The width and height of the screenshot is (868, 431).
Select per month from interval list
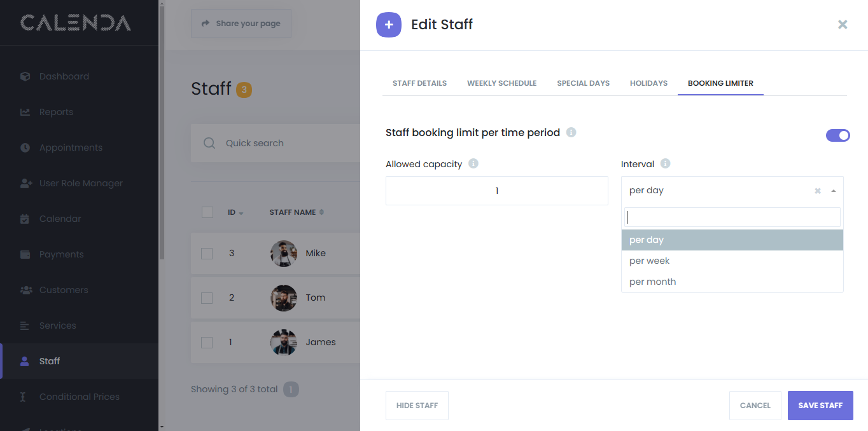652,282
